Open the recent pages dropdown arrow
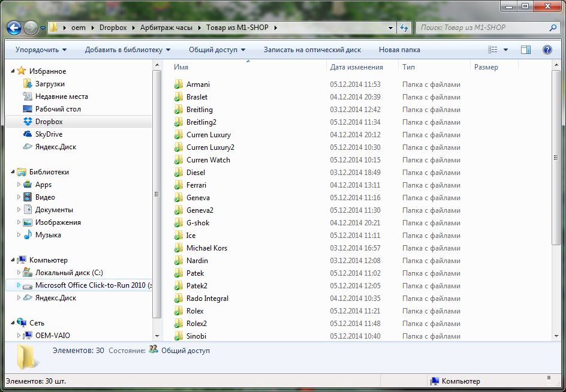 tap(43, 28)
